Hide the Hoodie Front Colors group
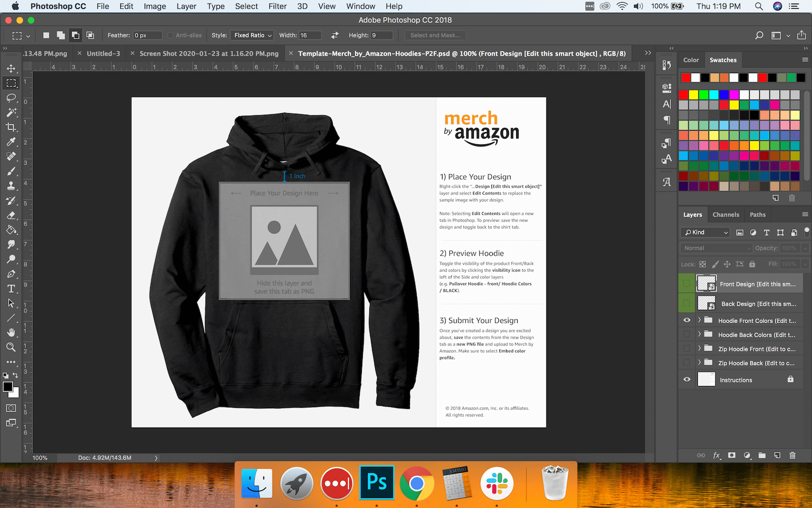The height and width of the screenshot is (508, 812). click(x=687, y=320)
